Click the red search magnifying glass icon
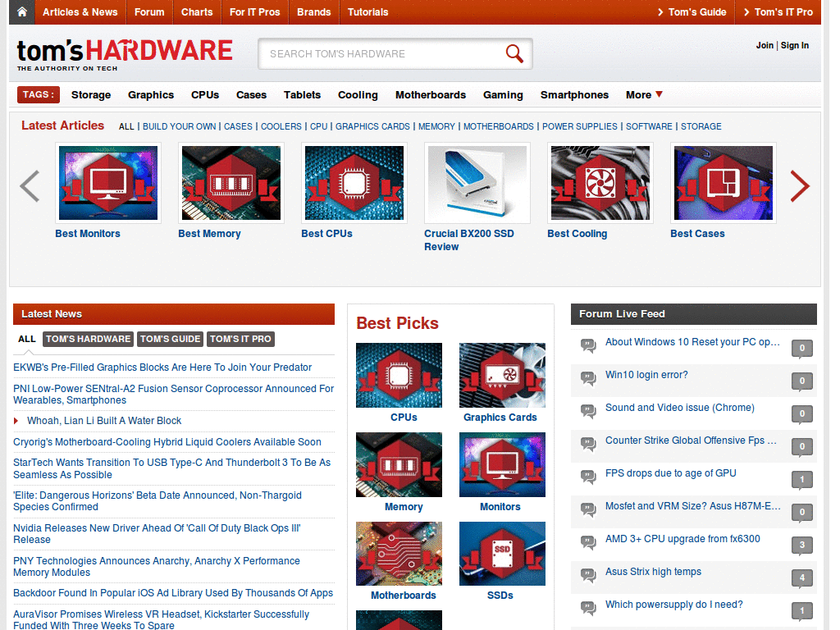 click(x=514, y=53)
